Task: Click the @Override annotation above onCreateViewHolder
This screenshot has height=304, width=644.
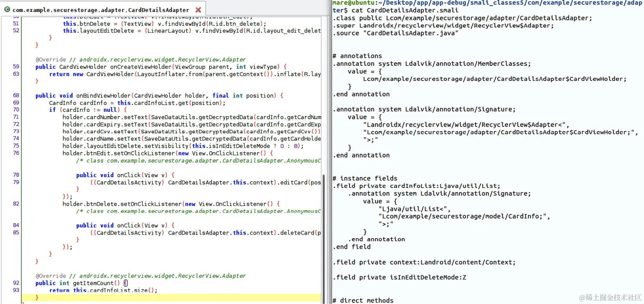Action: [x=51, y=60]
